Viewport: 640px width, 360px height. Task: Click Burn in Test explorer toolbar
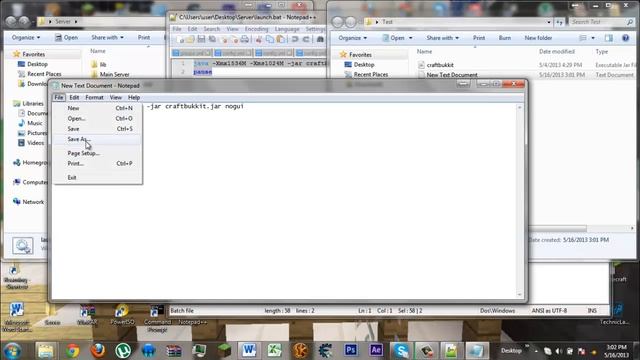[504, 38]
